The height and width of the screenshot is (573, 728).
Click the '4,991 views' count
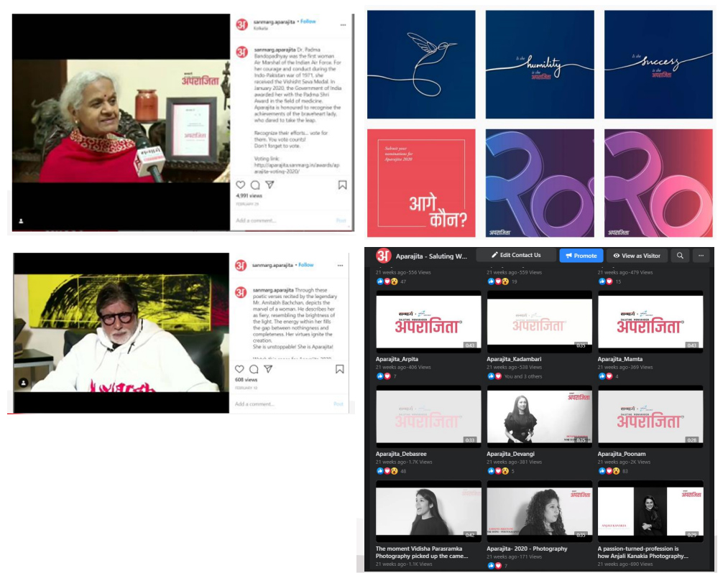[x=249, y=196]
